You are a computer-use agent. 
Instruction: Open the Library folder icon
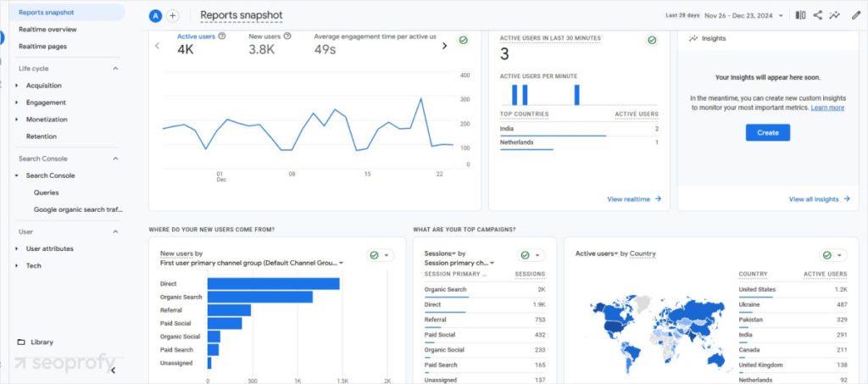(x=21, y=342)
